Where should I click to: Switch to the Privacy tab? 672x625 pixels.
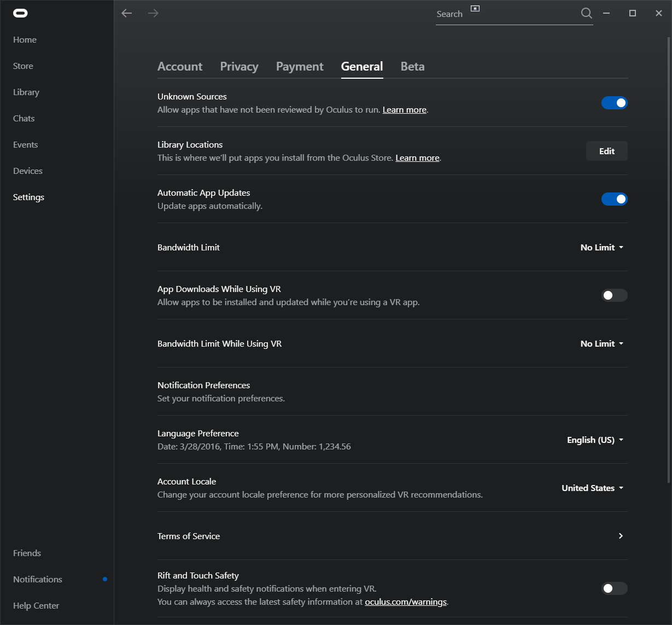(239, 66)
